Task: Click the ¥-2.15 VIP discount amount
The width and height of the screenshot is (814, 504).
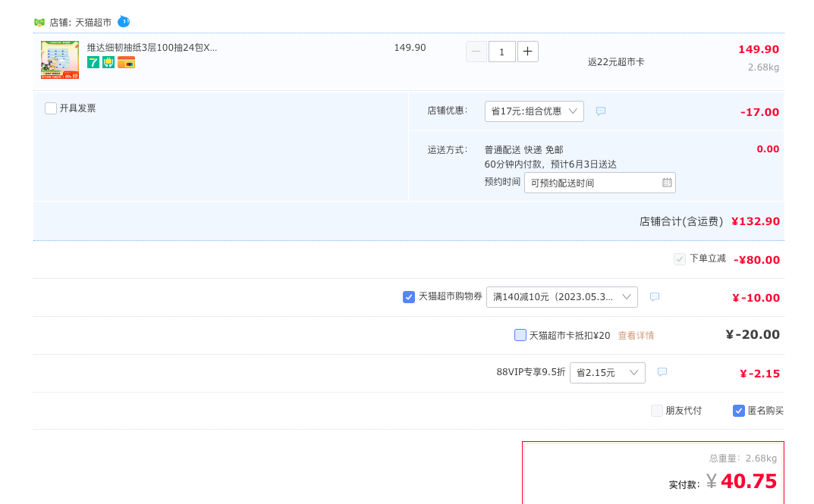Action: 759,374
